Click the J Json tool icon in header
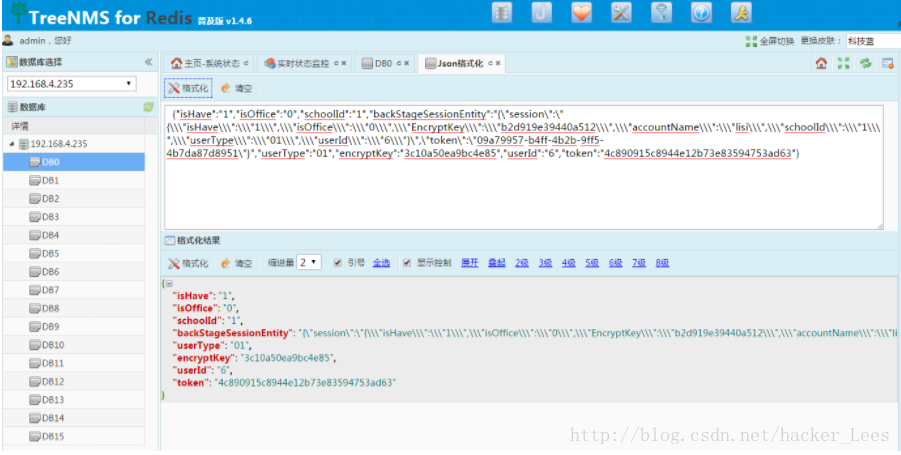The height and width of the screenshot is (455, 901). click(x=542, y=13)
